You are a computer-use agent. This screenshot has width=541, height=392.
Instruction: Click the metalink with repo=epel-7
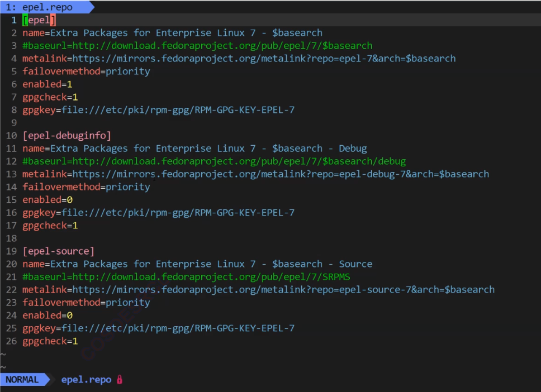(239, 58)
